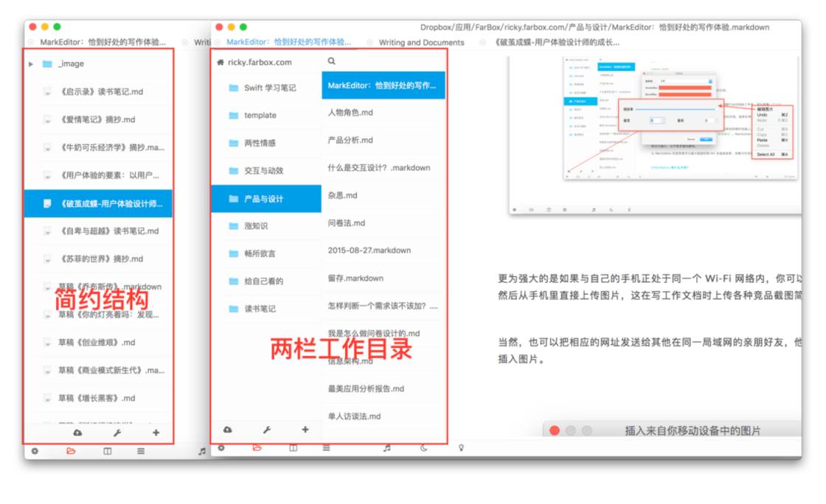This screenshot has height=504, width=826.
Task: Open the settings gear in the front window's bottom bar
Action: click(221, 448)
